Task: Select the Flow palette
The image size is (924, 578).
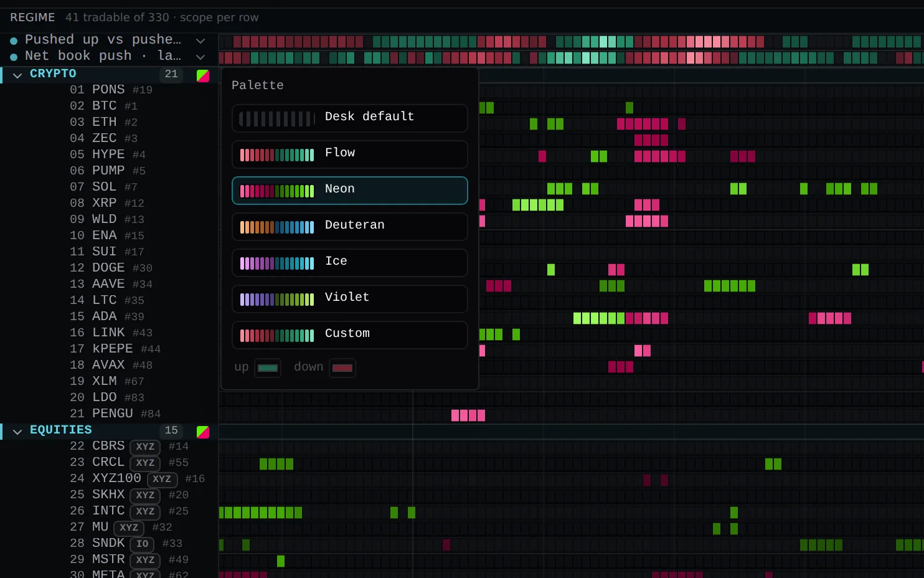Action: (x=350, y=154)
